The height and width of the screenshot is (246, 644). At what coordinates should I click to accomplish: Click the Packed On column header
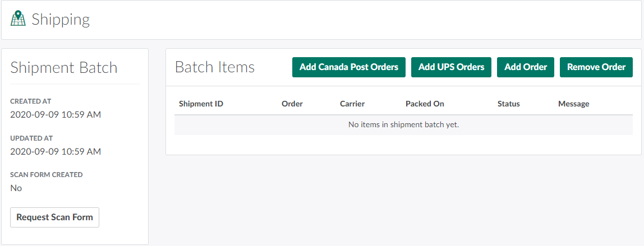(425, 104)
